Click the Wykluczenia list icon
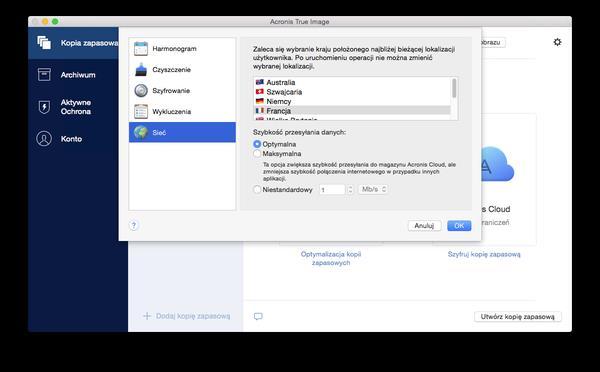The image size is (600, 372). tap(141, 112)
